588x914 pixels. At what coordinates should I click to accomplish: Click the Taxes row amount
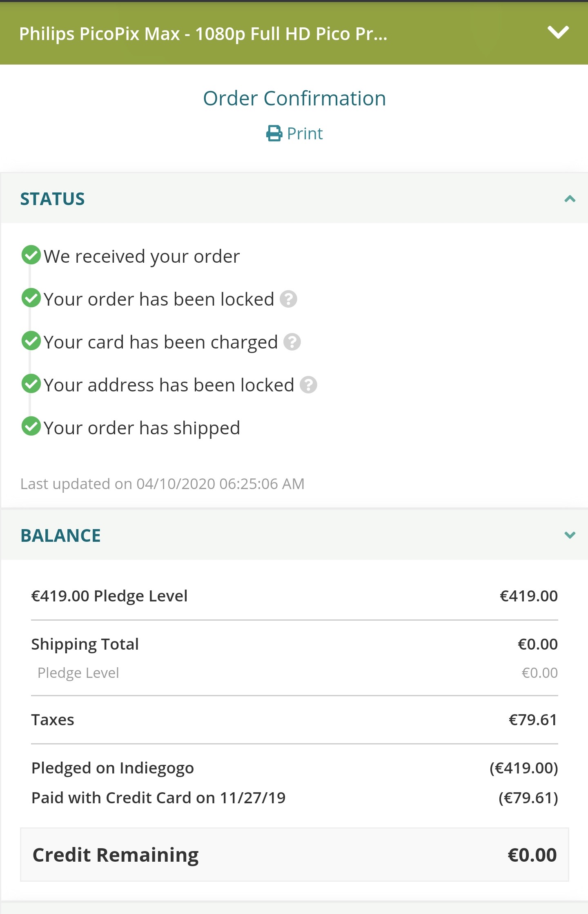[x=533, y=720]
